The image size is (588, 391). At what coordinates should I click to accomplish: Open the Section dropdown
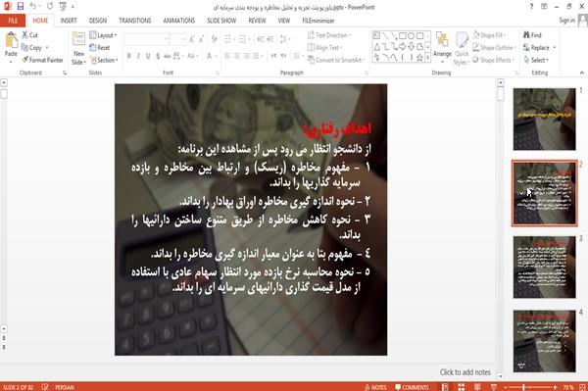[x=104, y=60]
